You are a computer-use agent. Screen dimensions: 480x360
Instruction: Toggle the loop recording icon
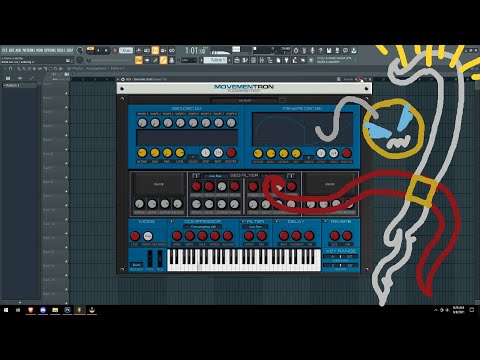pos(172,50)
